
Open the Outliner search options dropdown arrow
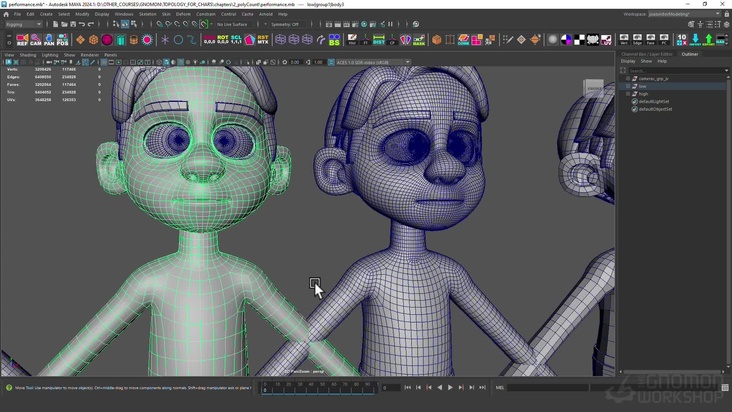(x=726, y=70)
